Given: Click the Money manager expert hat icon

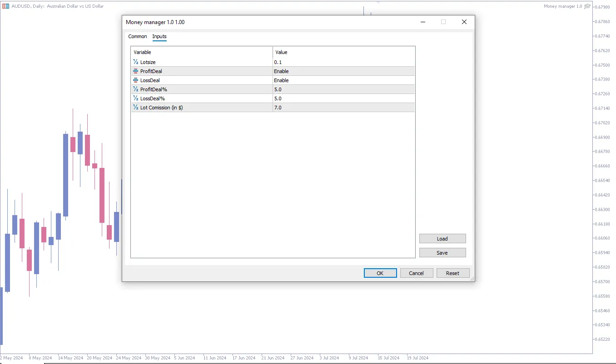Looking at the screenshot, I should click(587, 6).
